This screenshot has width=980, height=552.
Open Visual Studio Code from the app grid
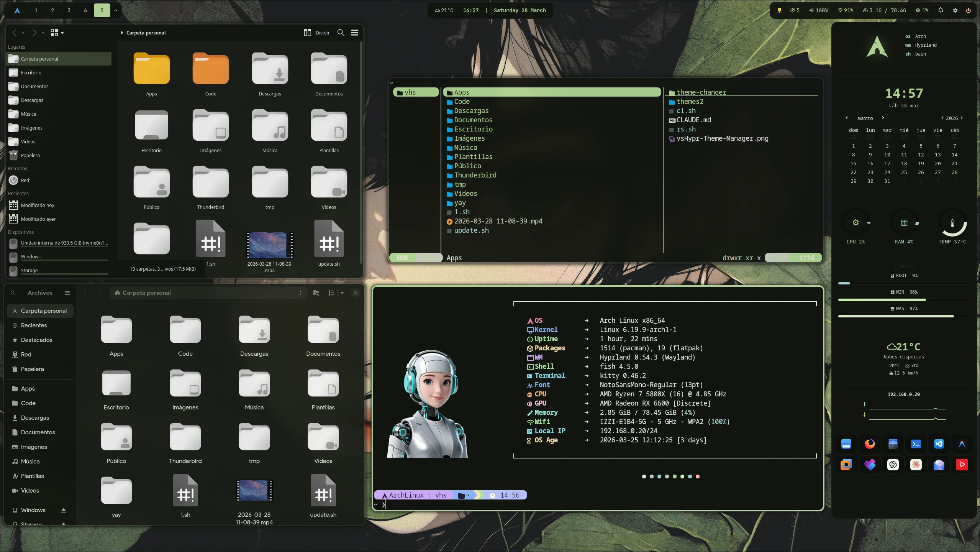[x=939, y=444]
